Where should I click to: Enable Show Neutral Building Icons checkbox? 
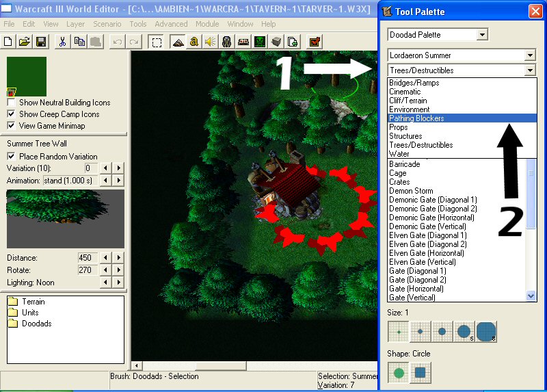11,103
